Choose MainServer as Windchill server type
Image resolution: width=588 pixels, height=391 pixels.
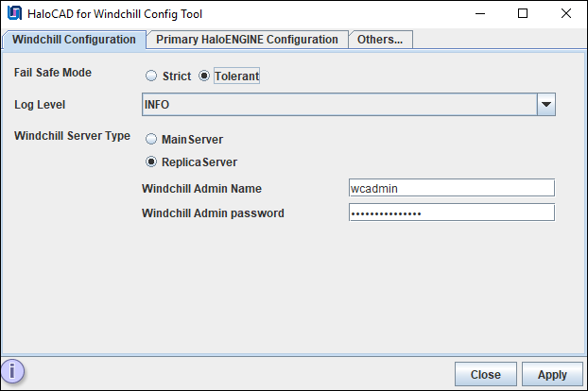[151, 140]
